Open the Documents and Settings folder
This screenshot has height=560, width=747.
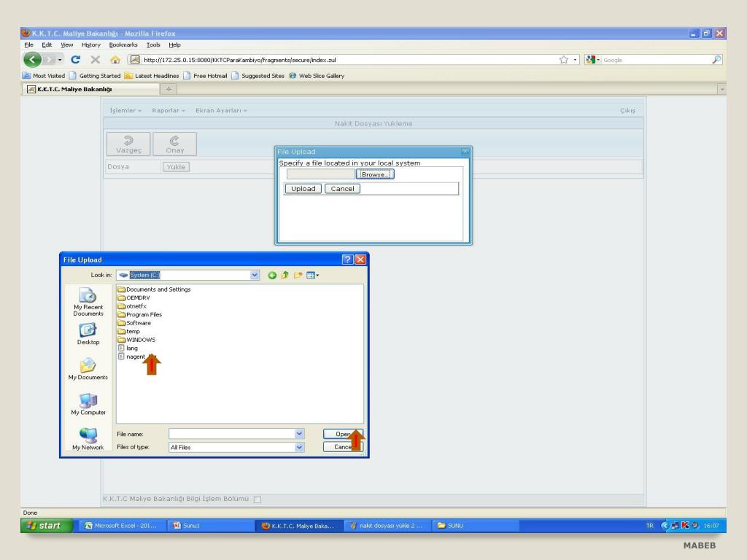[154, 289]
